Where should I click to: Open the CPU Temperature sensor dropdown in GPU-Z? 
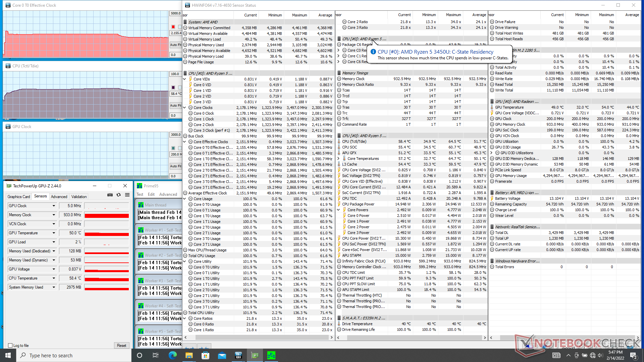point(54,278)
